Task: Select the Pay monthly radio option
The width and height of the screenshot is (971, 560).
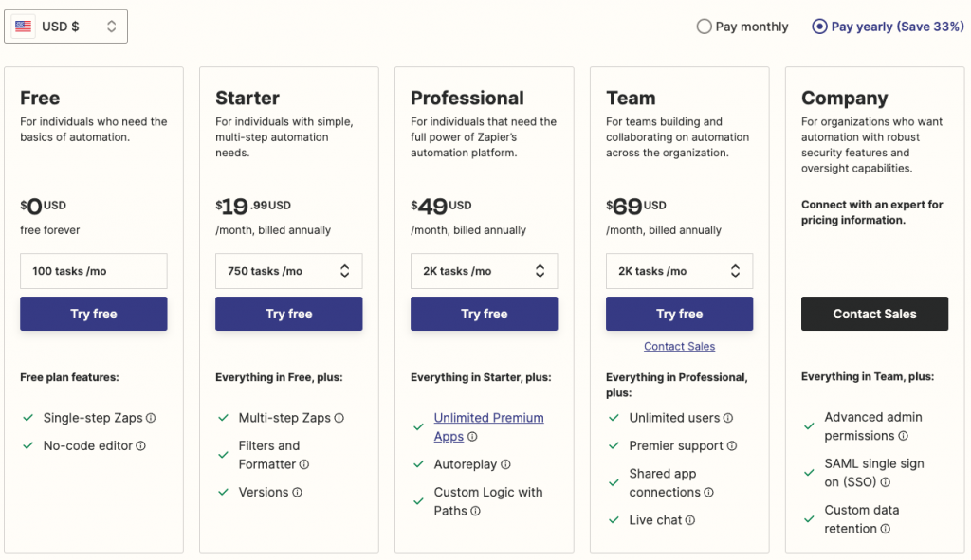Action: tap(705, 27)
